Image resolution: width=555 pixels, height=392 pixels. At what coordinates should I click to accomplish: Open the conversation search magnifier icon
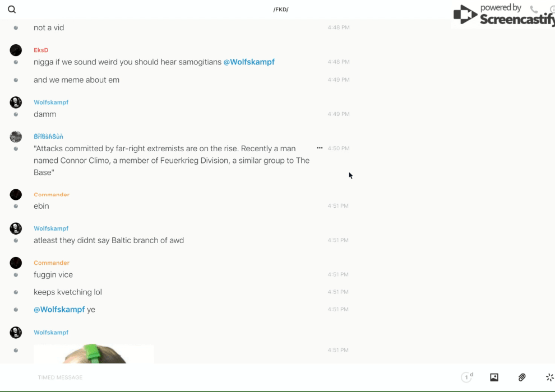12,10
